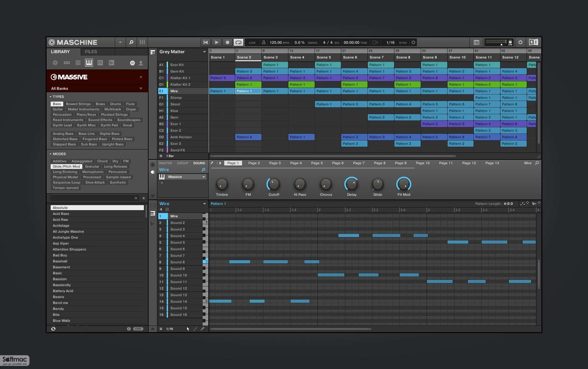588x369 pixels.
Task: Clear the search field with its X
Action: [136, 198]
